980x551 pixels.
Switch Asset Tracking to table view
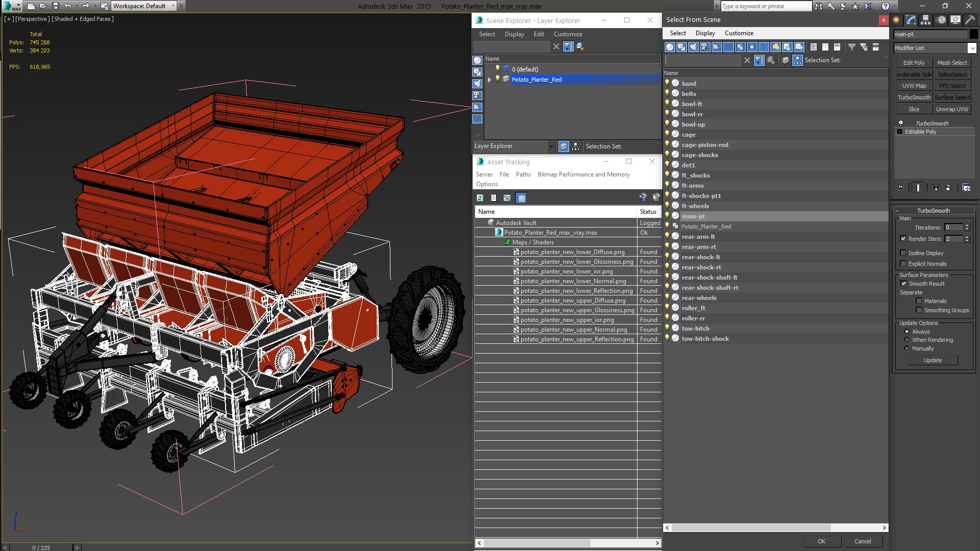[521, 198]
